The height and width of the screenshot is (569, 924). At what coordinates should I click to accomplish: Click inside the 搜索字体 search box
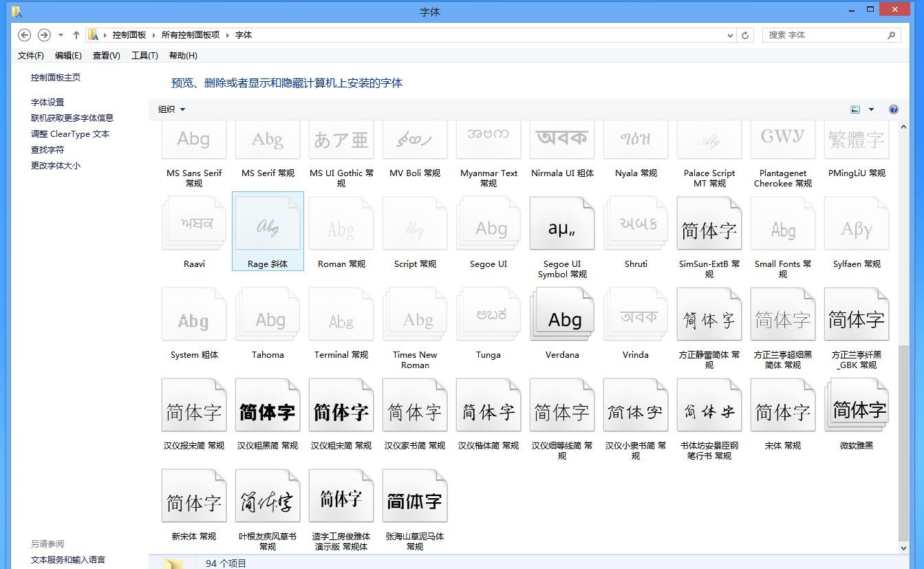pos(826,34)
